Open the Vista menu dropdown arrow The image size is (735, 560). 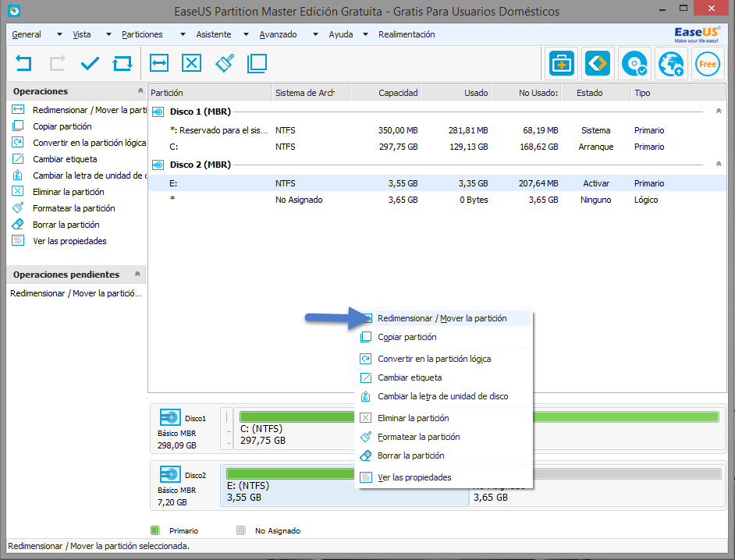pos(108,34)
